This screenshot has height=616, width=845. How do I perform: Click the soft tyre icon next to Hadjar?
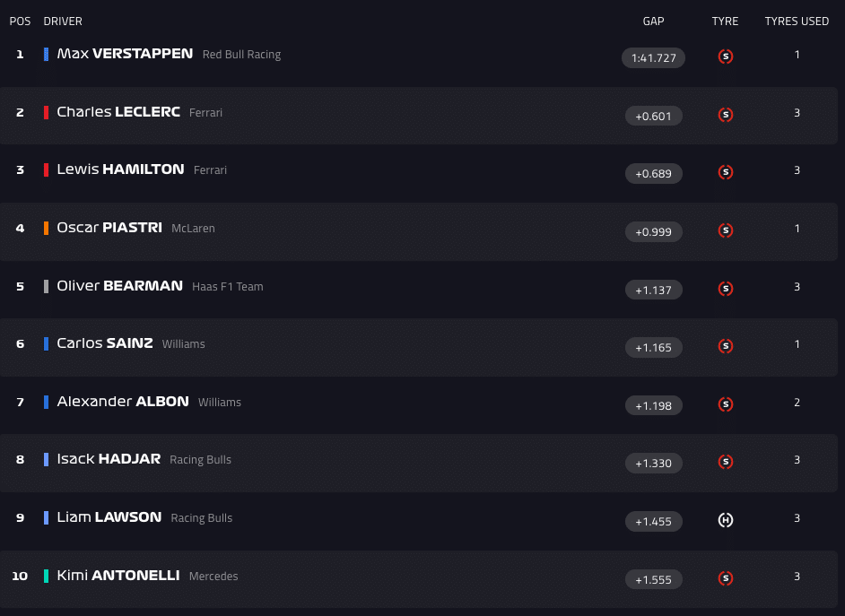tap(725, 462)
